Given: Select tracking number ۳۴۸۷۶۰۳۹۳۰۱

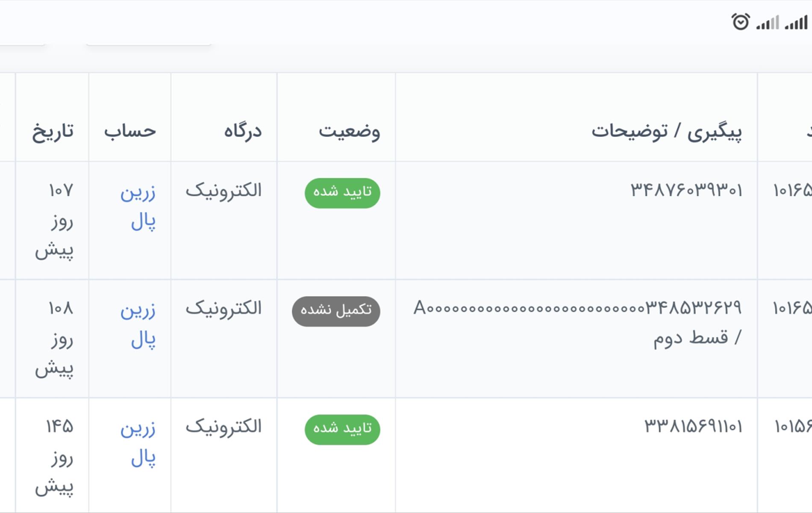Looking at the screenshot, I should pos(686,190).
